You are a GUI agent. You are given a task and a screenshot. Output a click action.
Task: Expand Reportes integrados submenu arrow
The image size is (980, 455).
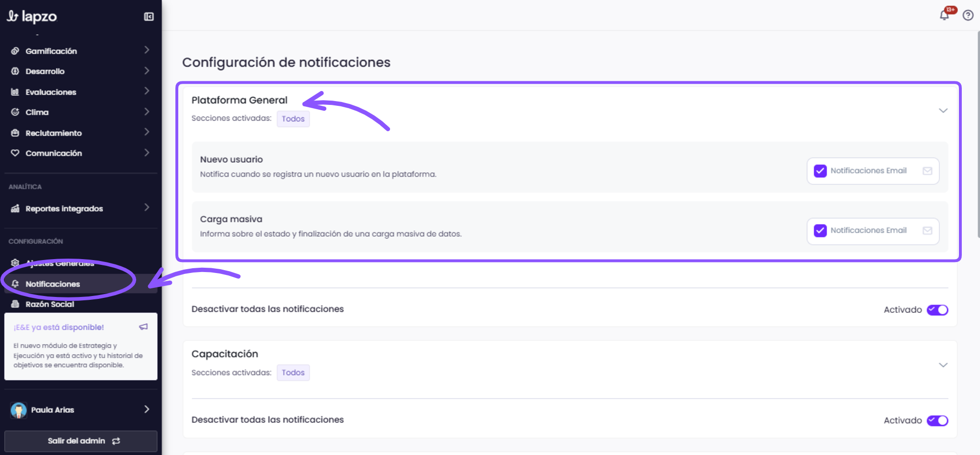(147, 207)
